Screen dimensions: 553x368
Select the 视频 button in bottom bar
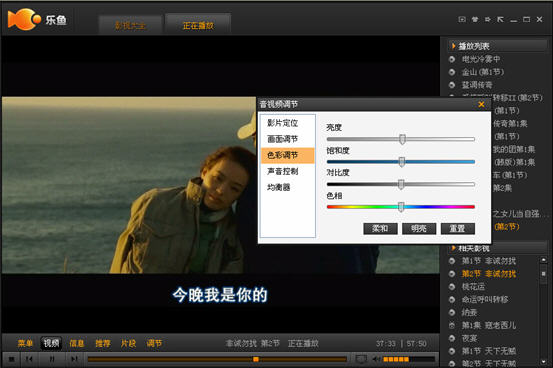[x=51, y=343]
